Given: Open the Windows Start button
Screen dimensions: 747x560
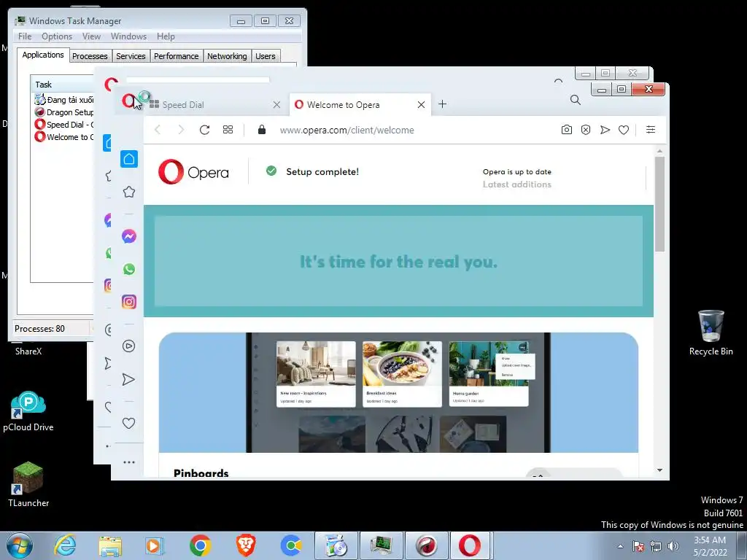Looking at the screenshot, I should [x=20, y=545].
